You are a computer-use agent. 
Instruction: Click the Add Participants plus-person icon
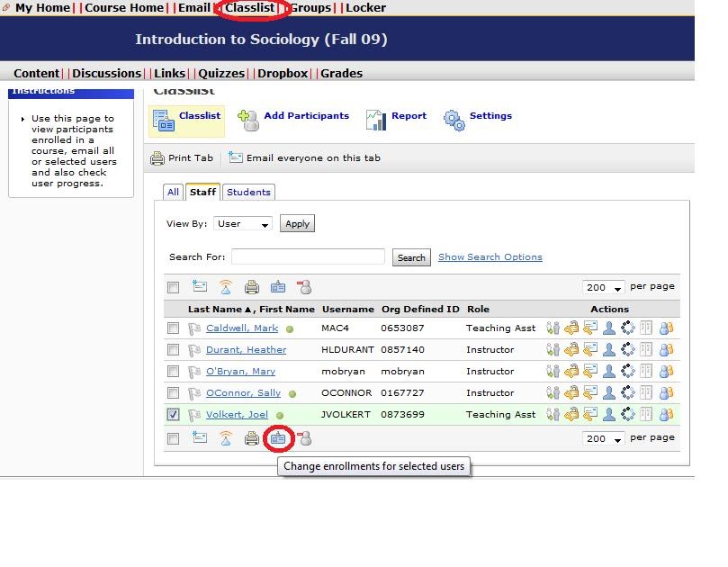tap(248, 121)
